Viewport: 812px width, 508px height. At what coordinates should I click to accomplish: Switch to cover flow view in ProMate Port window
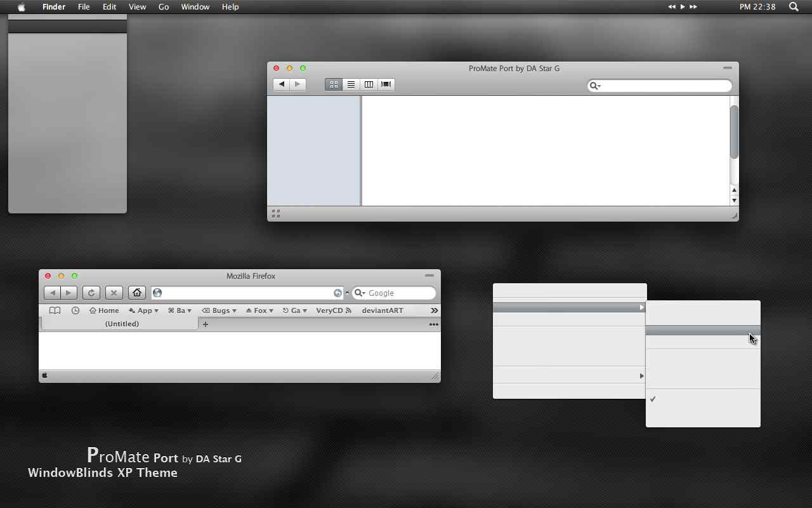386,84
